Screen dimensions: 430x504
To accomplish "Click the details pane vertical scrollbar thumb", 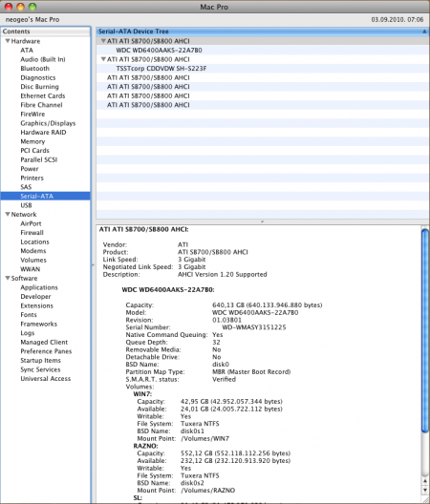I will point(425,330).
